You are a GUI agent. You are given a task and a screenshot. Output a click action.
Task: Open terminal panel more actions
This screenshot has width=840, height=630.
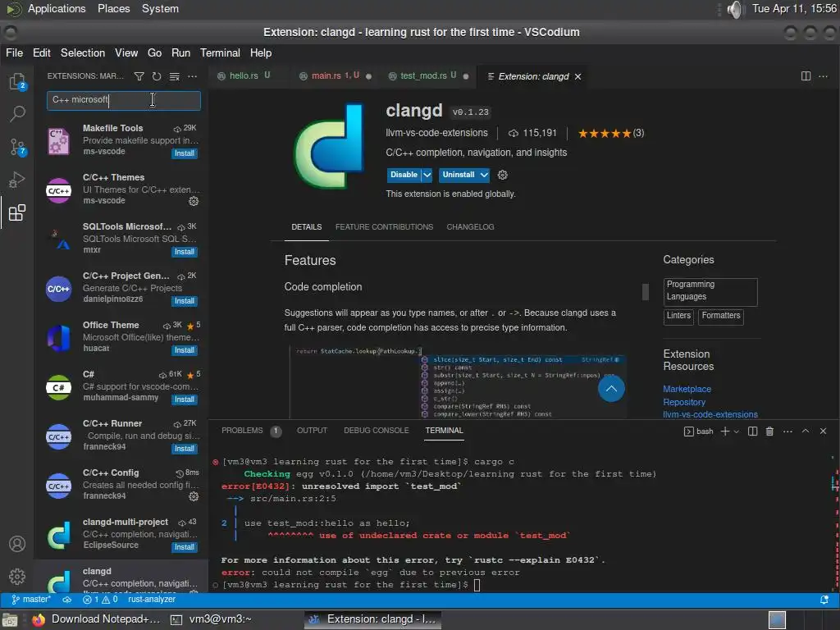[787, 431]
